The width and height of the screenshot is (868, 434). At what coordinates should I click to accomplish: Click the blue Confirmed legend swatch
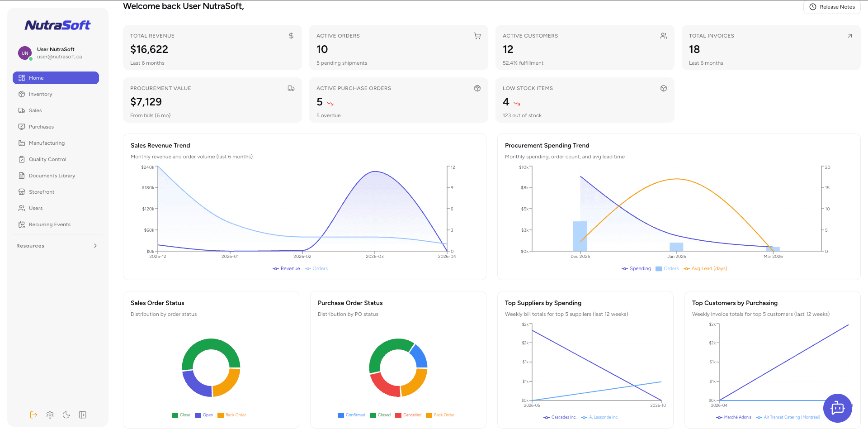coord(341,415)
